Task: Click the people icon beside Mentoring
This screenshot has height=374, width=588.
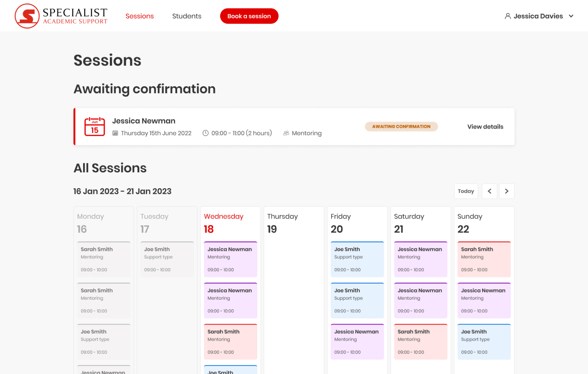Action: pos(286,133)
